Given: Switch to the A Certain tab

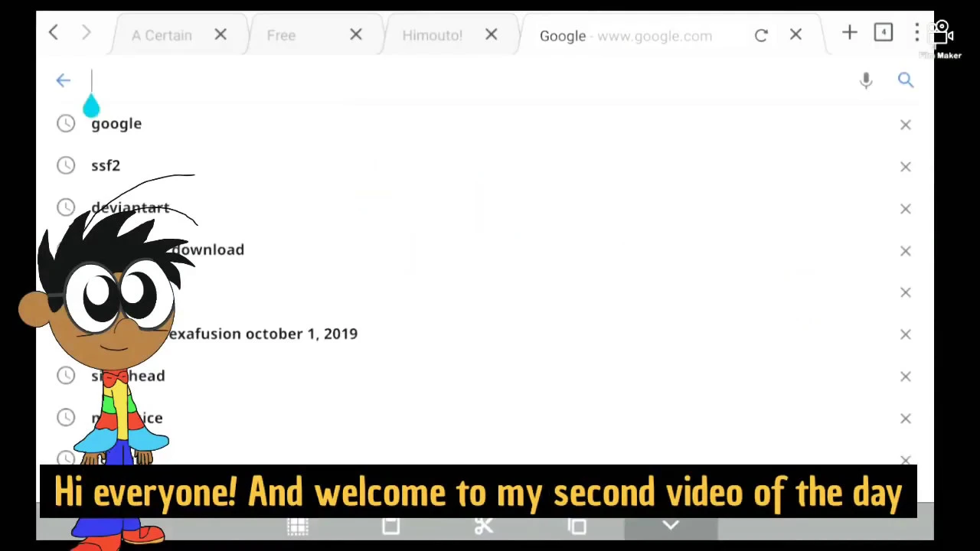Looking at the screenshot, I should tap(162, 35).
